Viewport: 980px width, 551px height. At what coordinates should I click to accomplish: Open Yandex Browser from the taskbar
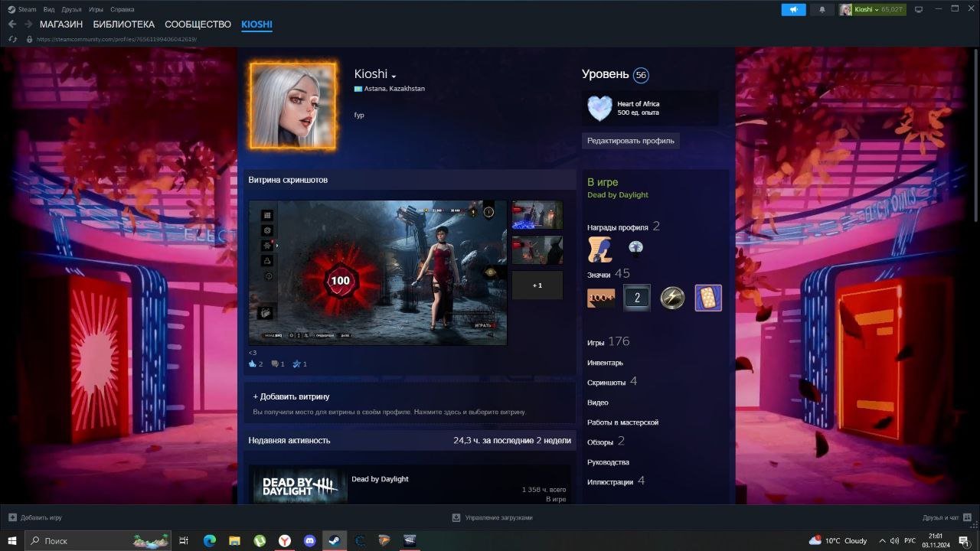[x=284, y=540]
